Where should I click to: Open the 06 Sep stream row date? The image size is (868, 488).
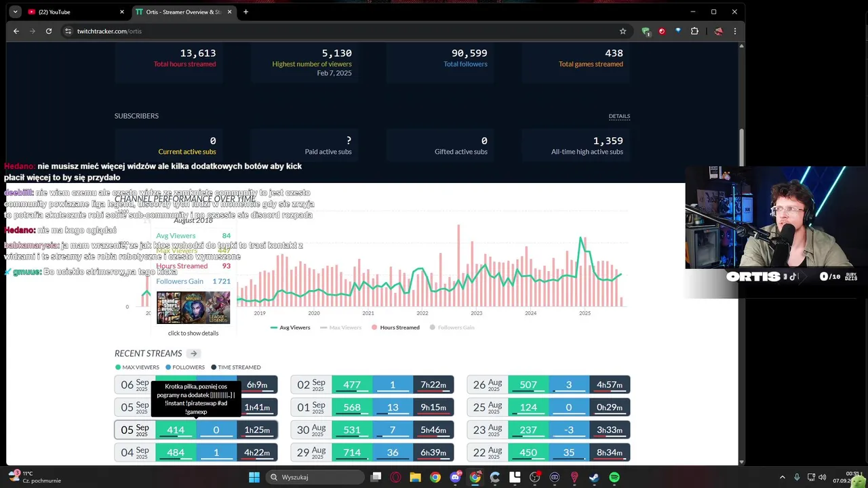tap(135, 384)
